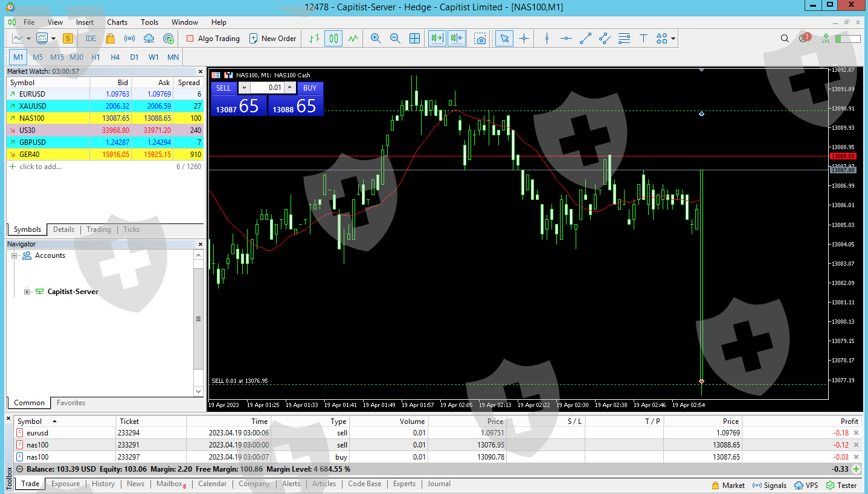
Task: Take a chart screenshot with camera icon
Action: [480, 39]
